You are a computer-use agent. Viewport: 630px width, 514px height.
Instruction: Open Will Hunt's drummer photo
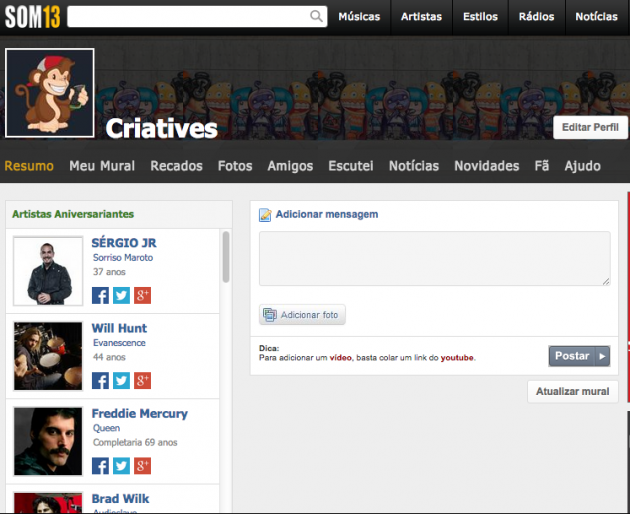(x=48, y=356)
